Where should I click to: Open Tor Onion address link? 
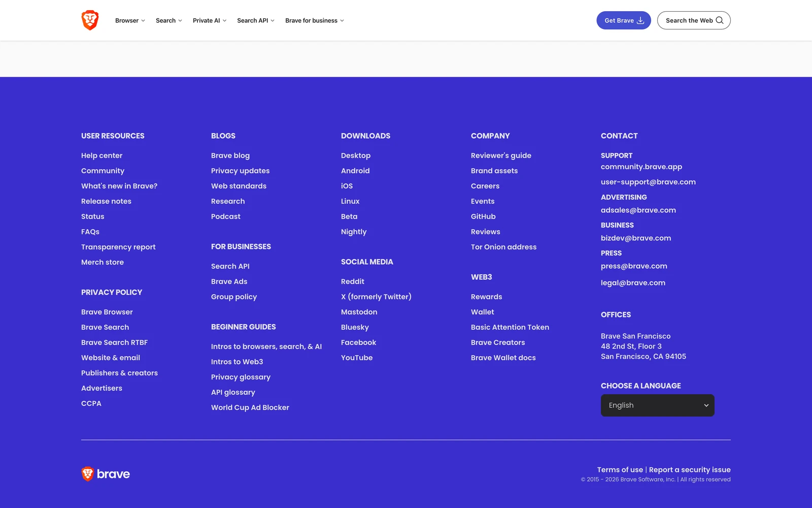pyautogui.click(x=503, y=247)
